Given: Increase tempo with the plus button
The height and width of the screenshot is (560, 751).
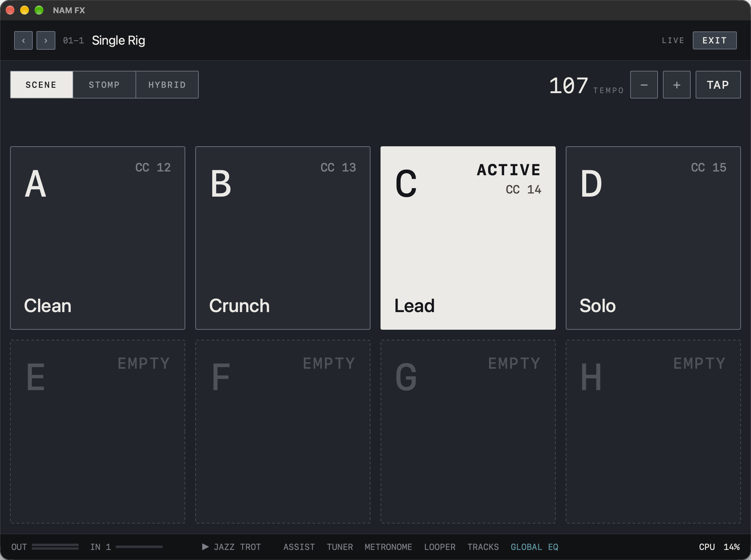Looking at the screenshot, I should coord(676,85).
